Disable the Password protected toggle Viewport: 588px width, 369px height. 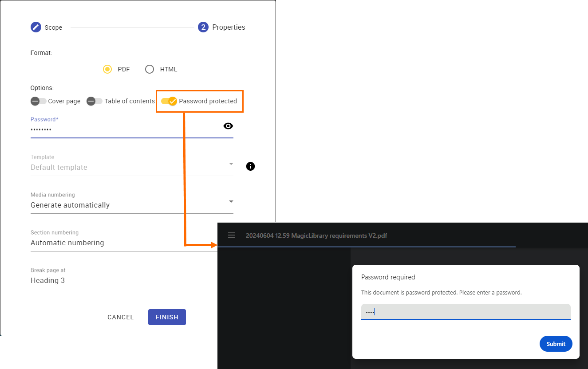pos(169,101)
